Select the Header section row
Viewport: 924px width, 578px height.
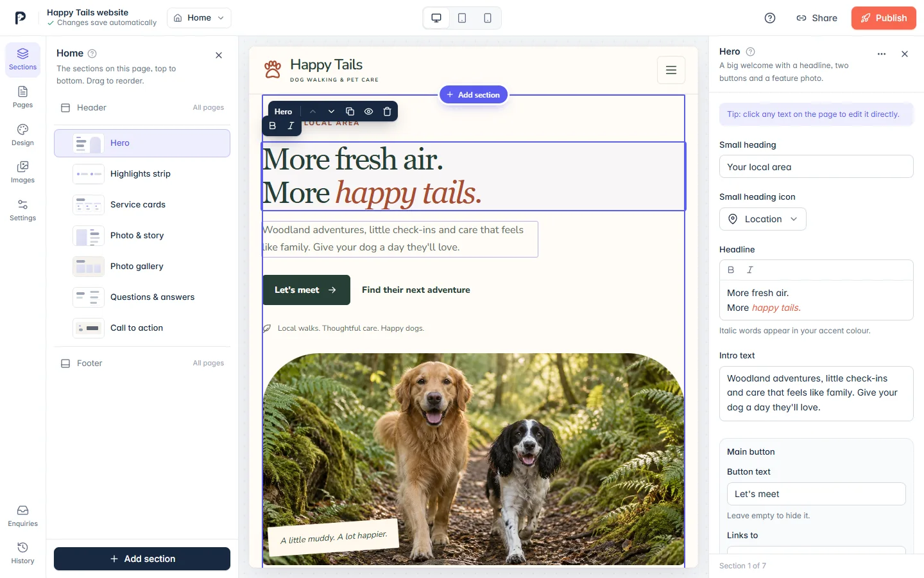(x=142, y=108)
